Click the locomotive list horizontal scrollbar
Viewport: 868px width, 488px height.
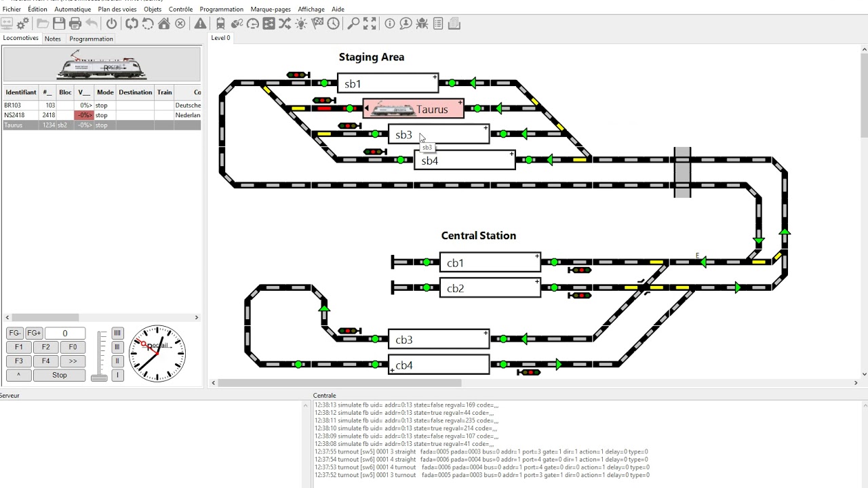coord(45,317)
